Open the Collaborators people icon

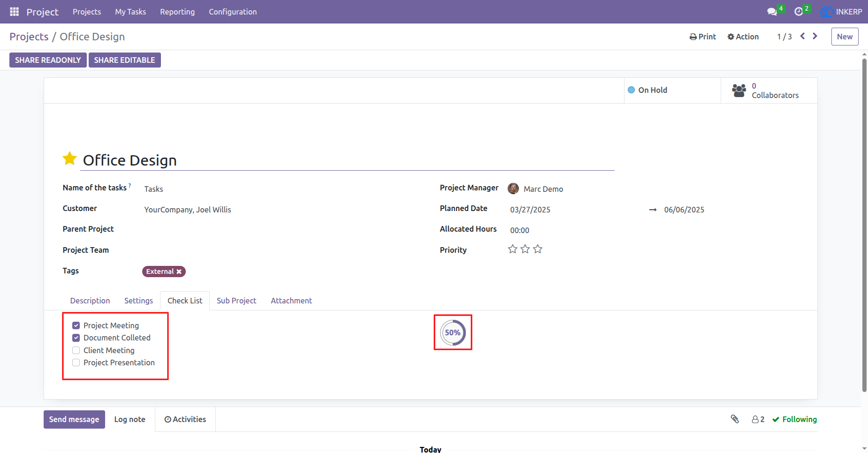click(x=739, y=90)
